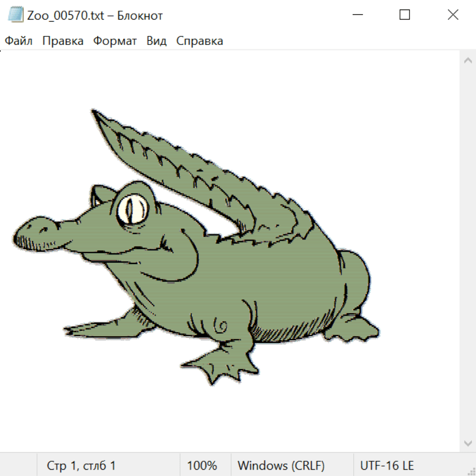Click the Стр 1, стлб 1 status indicator
Screen dimensions: 476x476
click(81, 465)
